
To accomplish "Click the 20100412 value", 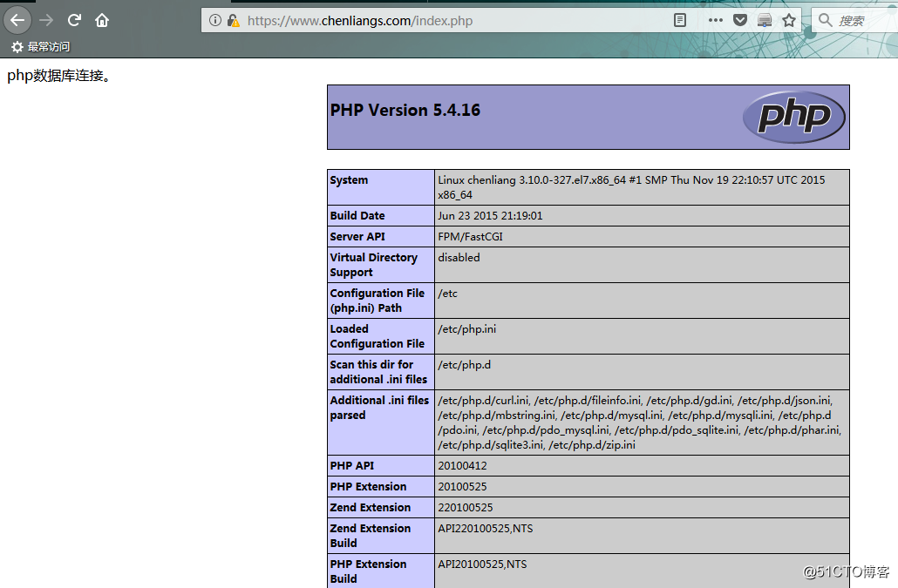I will [x=462, y=465].
